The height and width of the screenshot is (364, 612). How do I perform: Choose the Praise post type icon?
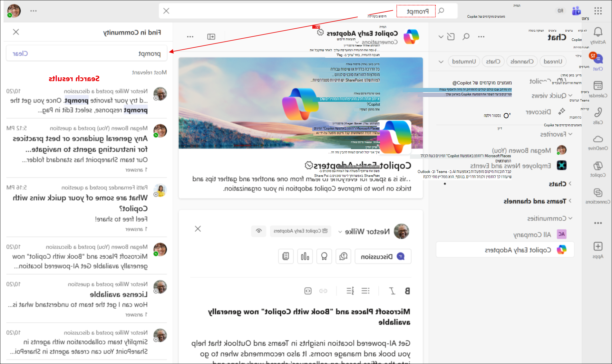click(324, 256)
